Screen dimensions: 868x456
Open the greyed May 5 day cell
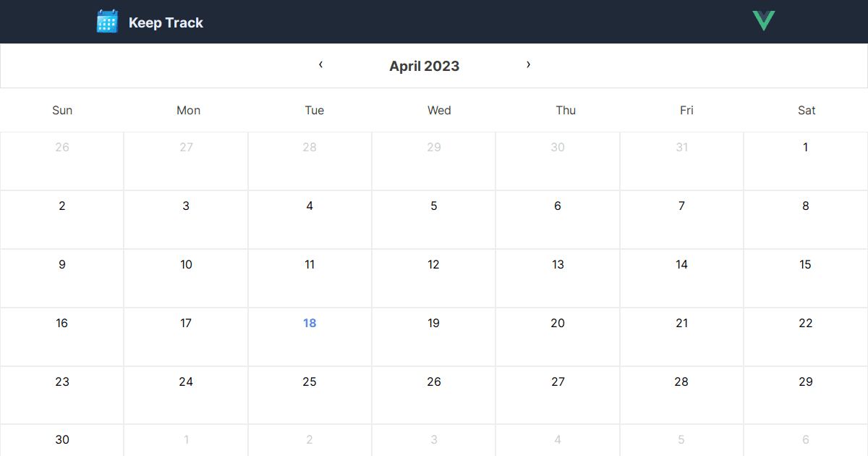click(681, 440)
